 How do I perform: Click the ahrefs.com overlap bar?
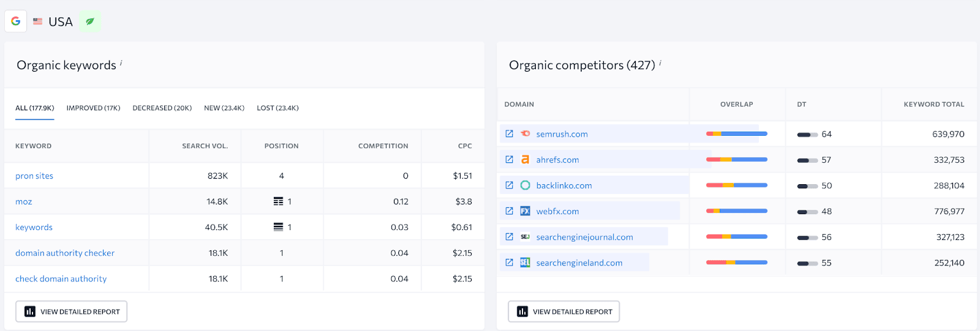click(737, 159)
